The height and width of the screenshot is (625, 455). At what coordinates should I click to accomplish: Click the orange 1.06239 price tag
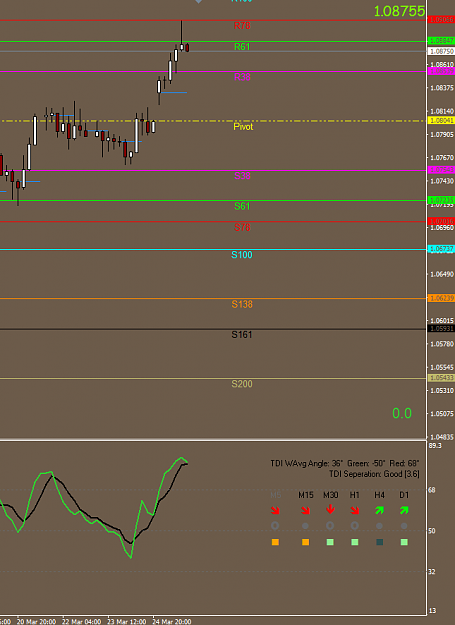[x=441, y=298]
